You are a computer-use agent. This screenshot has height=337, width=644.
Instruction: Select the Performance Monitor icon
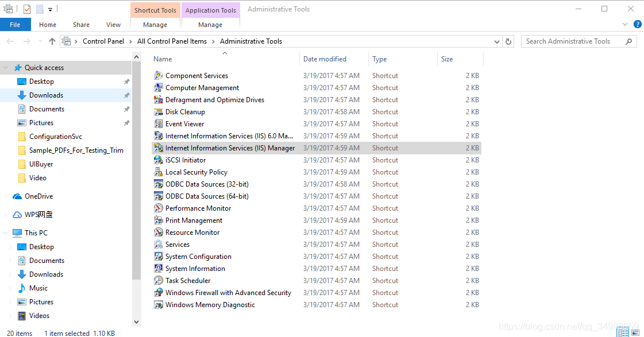click(x=158, y=208)
